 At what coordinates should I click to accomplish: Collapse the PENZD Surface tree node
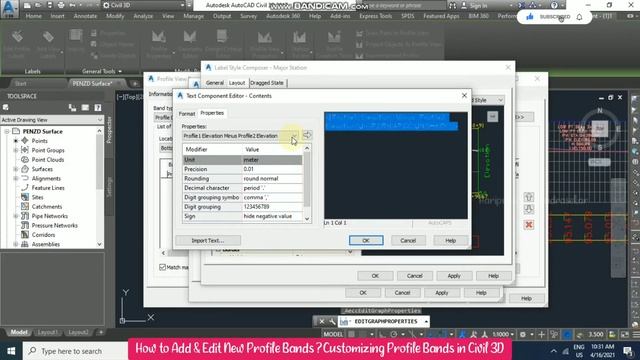coord(7,131)
